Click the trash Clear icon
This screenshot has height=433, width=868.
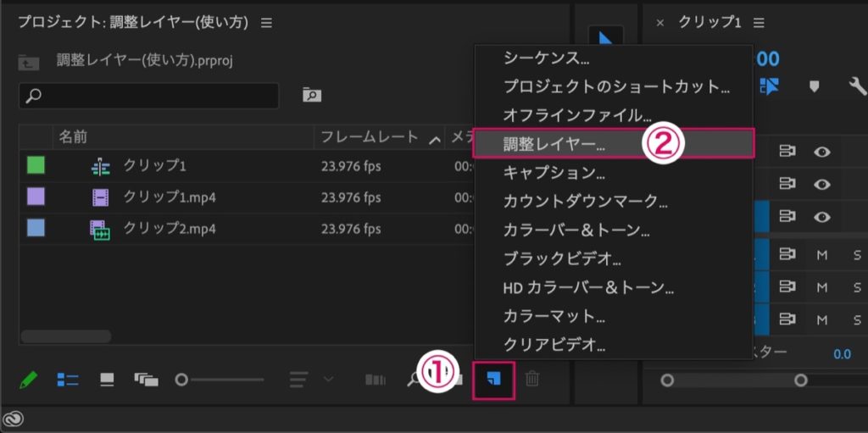[x=532, y=380]
